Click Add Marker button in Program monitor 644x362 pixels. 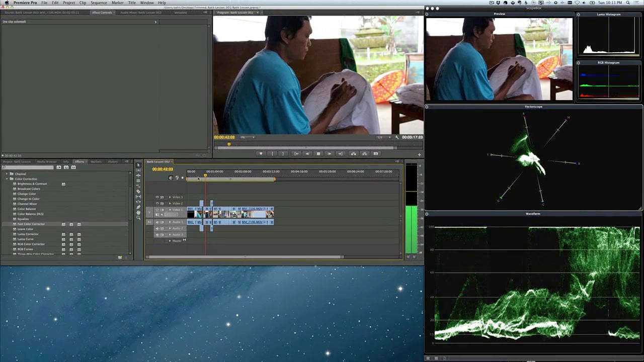pos(261,154)
